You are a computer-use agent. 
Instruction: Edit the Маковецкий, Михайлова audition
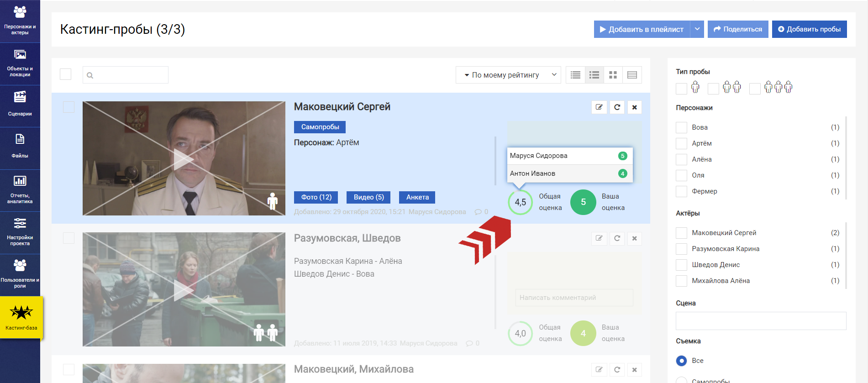coord(599,370)
